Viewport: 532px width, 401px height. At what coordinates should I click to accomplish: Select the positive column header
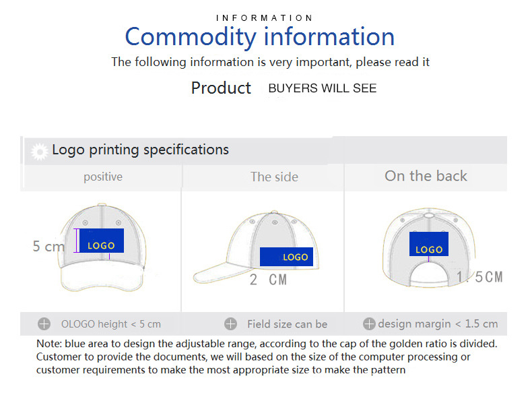(103, 177)
